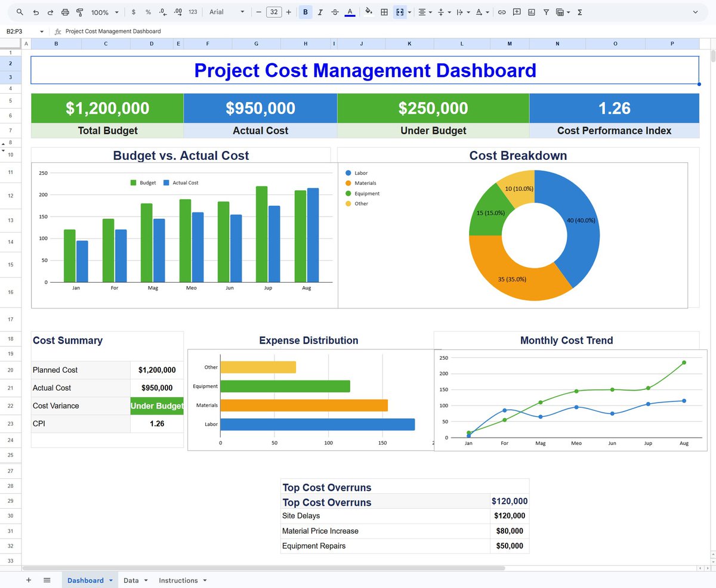
Task: Click the create filter funnel icon
Action: tap(546, 12)
